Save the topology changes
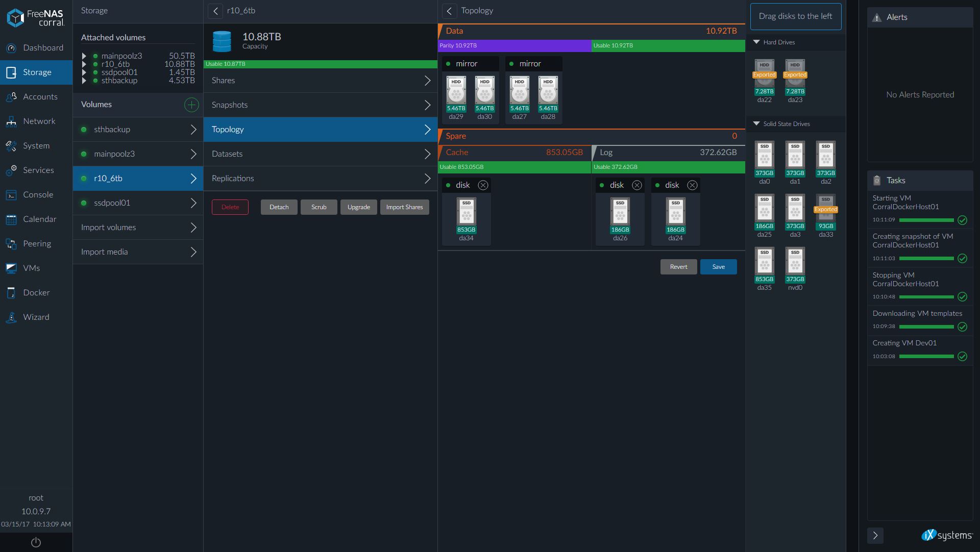Viewport: 980px width, 552px height. [718, 267]
